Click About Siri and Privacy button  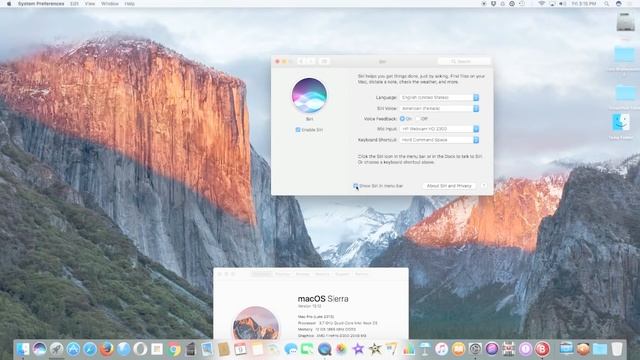coord(449,186)
